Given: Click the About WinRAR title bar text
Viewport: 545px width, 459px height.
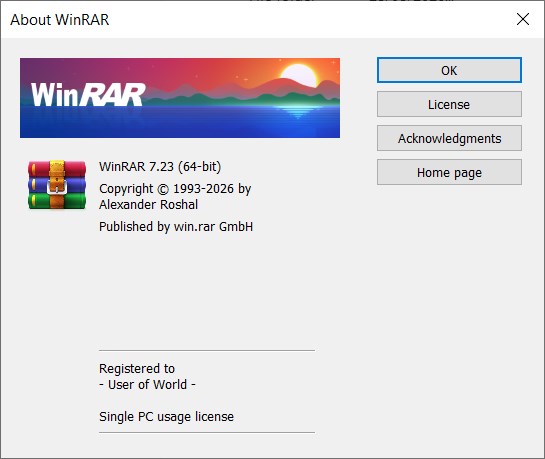Looking at the screenshot, I should click(59, 20).
